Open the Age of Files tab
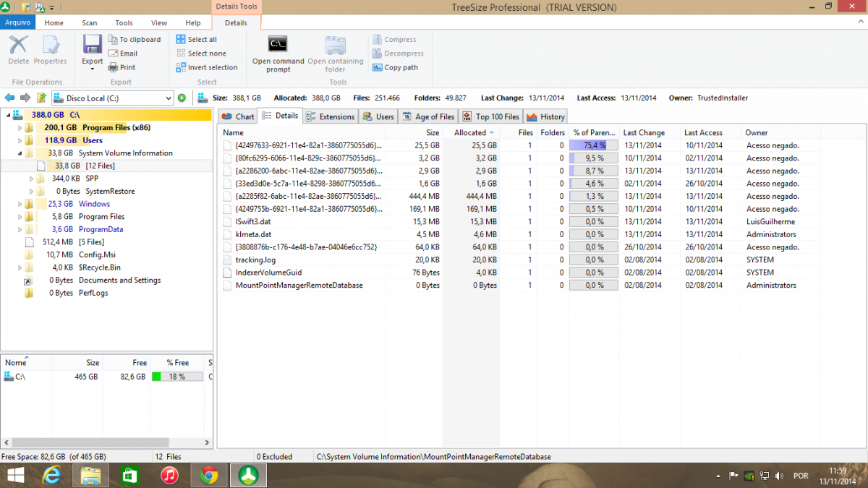This screenshot has height=488, width=868. pyautogui.click(x=428, y=116)
